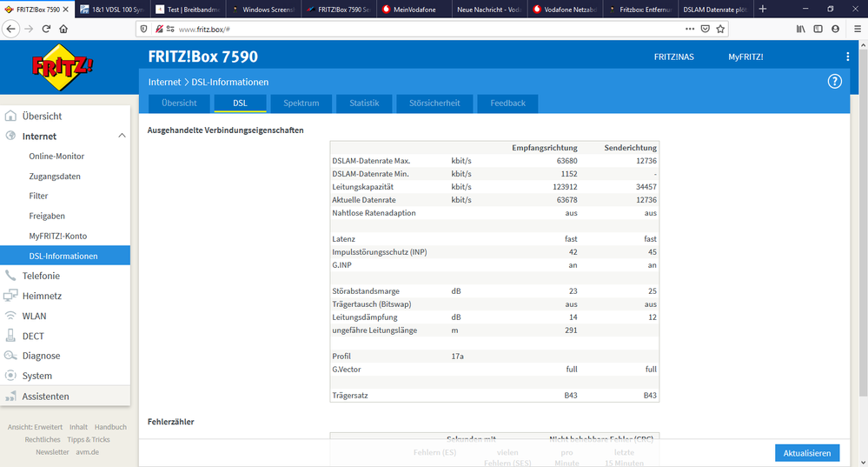Viewport: 868px width, 467px height.
Task: Click the DECT handset icon
Action: coord(10,336)
